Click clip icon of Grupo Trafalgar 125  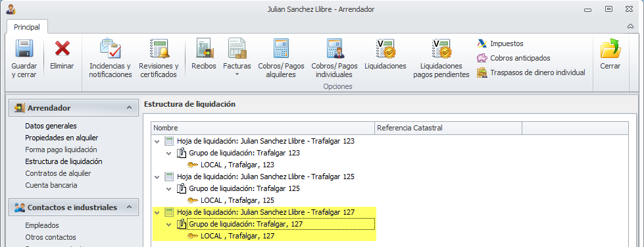182,188
